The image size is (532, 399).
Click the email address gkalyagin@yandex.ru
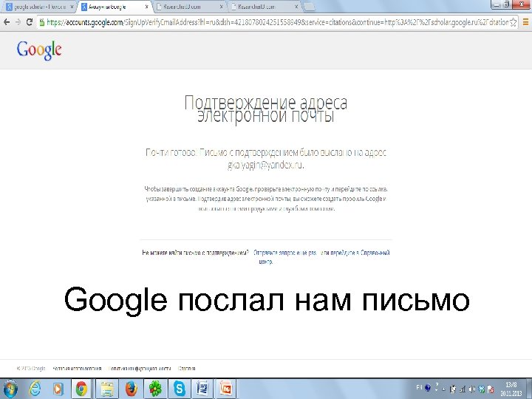(x=266, y=166)
